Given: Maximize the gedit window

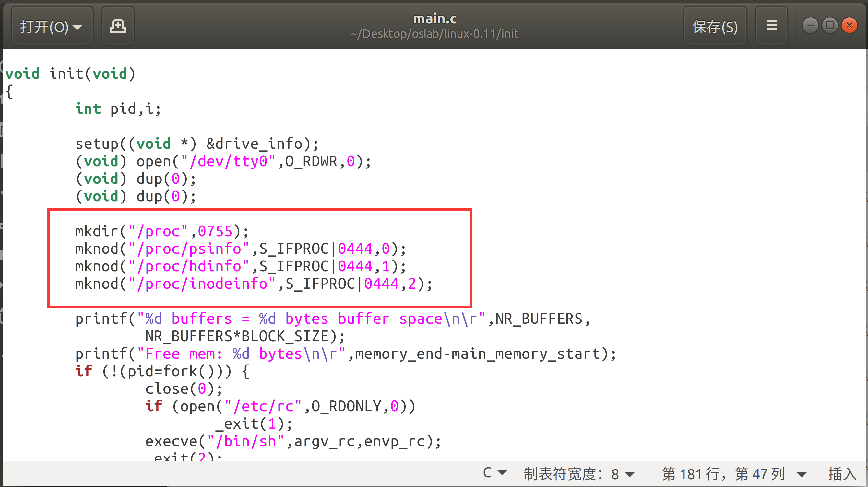Looking at the screenshot, I should pos(830,26).
